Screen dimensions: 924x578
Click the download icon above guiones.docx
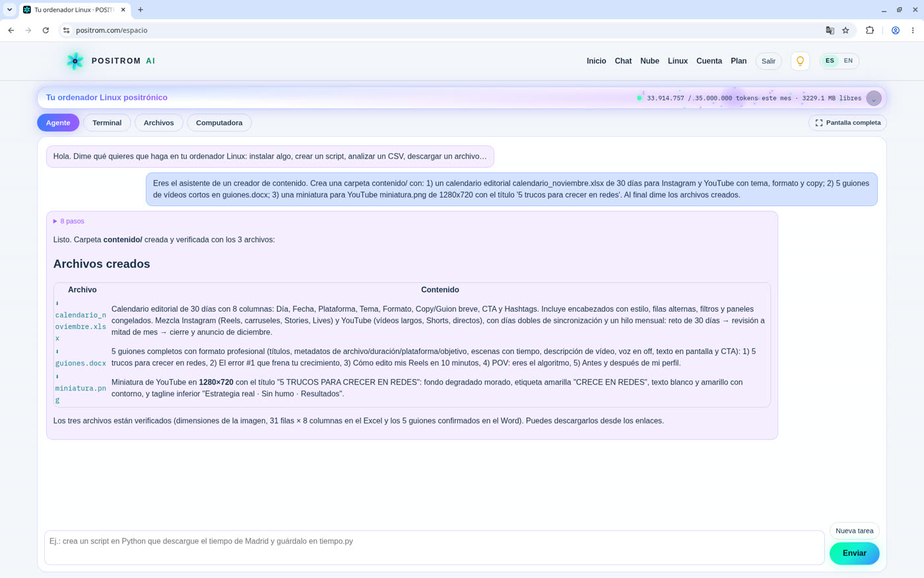click(x=57, y=352)
